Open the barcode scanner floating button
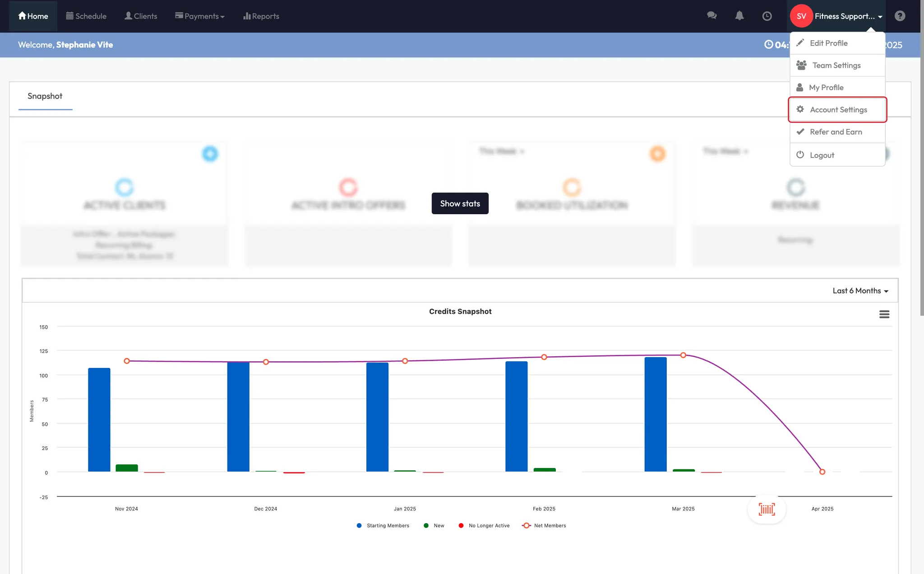The image size is (924, 574). coord(767,510)
